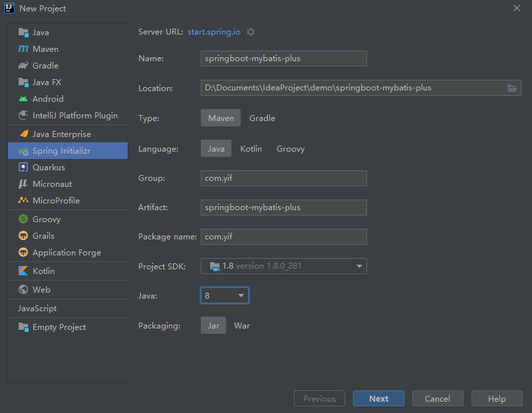This screenshot has height=413, width=532.
Task: Select the Gradle elephant icon in the sidebar
Action: [x=23, y=66]
